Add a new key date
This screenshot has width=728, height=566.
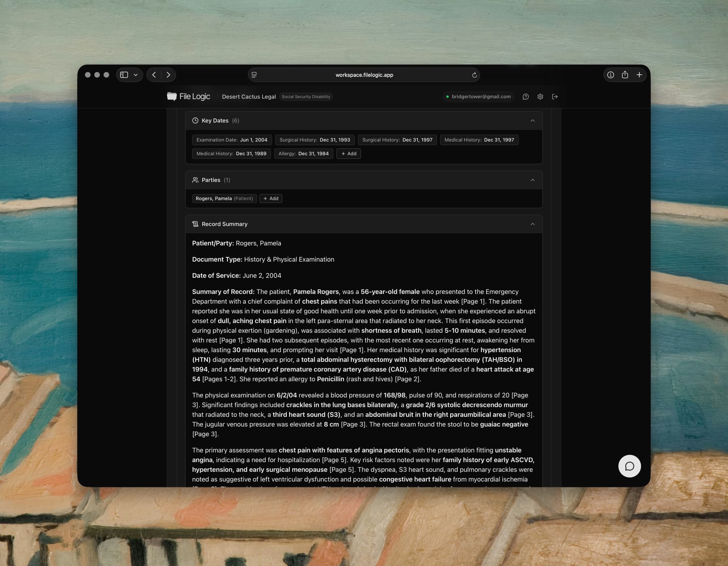(x=349, y=154)
